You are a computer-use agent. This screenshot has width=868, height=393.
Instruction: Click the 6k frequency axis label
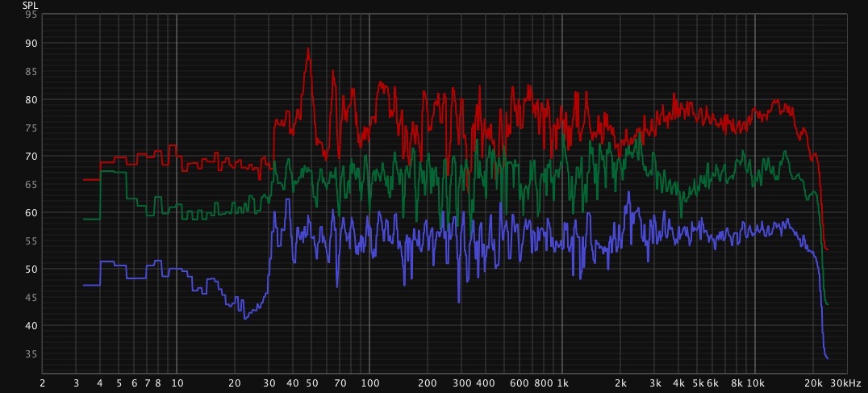click(x=713, y=383)
